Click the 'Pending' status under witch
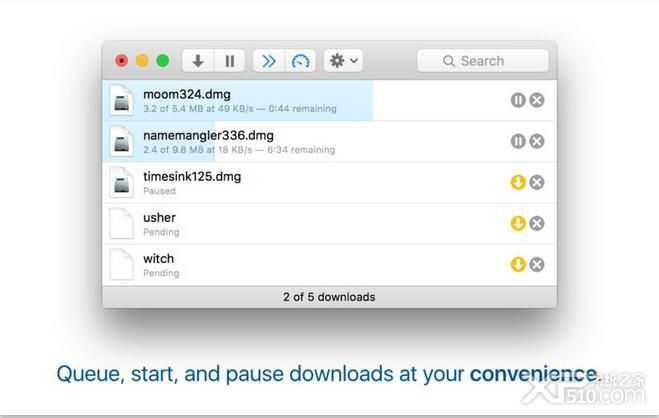This screenshot has height=418, width=659. pyautogui.click(x=161, y=273)
